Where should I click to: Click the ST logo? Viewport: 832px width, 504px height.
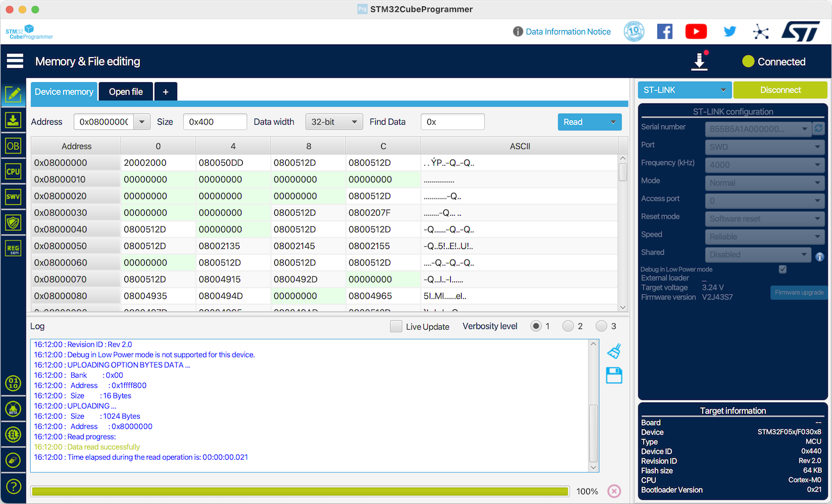[800, 31]
